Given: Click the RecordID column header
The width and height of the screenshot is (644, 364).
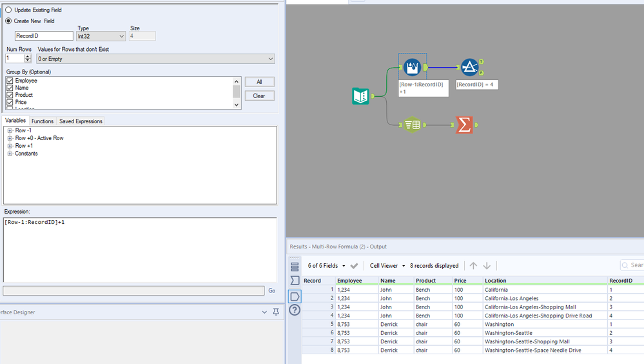Looking at the screenshot, I should pos(625,281).
